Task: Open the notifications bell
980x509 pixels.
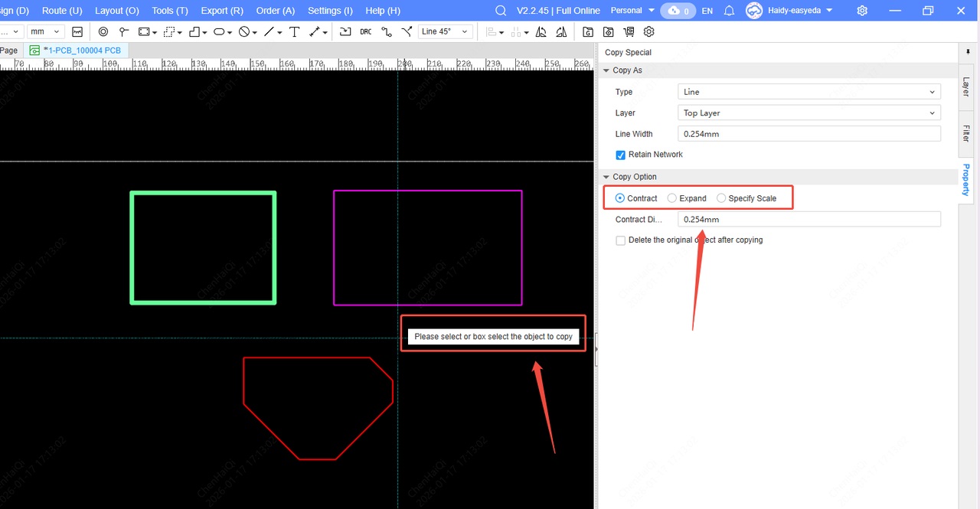Action: click(x=729, y=11)
